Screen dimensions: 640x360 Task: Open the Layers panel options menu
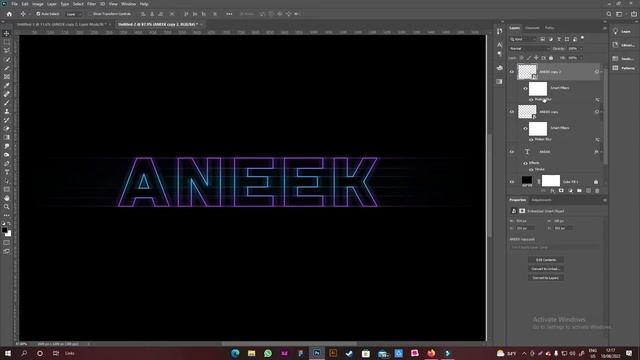pos(604,28)
